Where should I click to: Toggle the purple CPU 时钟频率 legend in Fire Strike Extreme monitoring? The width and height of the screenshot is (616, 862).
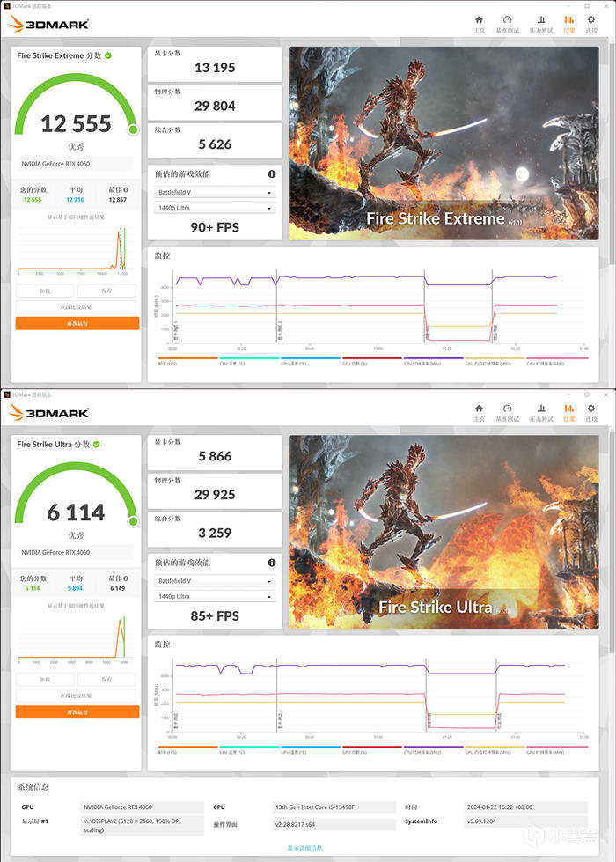point(434,361)
